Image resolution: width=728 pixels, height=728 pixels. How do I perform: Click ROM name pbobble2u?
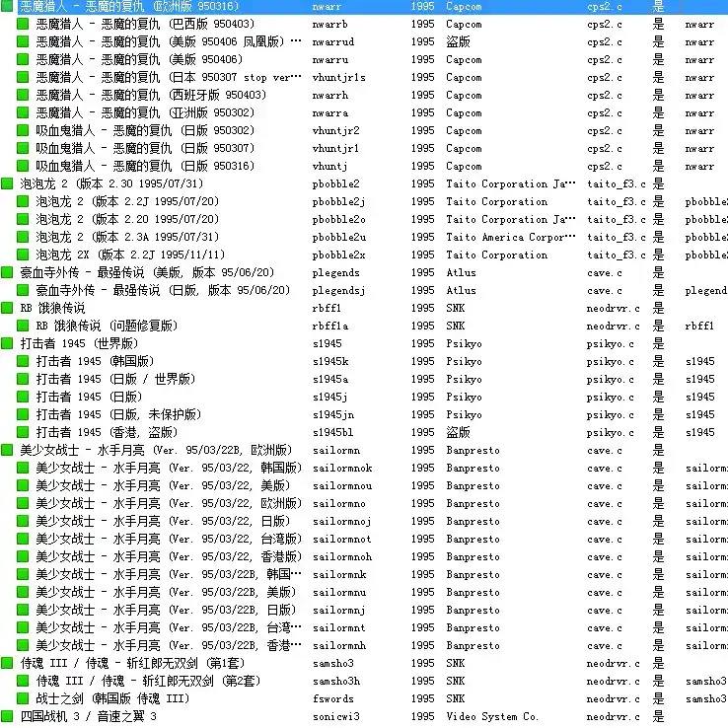tap(339, 238)
